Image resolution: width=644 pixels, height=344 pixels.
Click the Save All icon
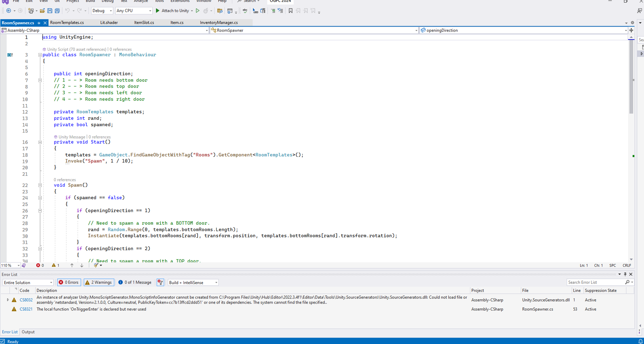57,11
